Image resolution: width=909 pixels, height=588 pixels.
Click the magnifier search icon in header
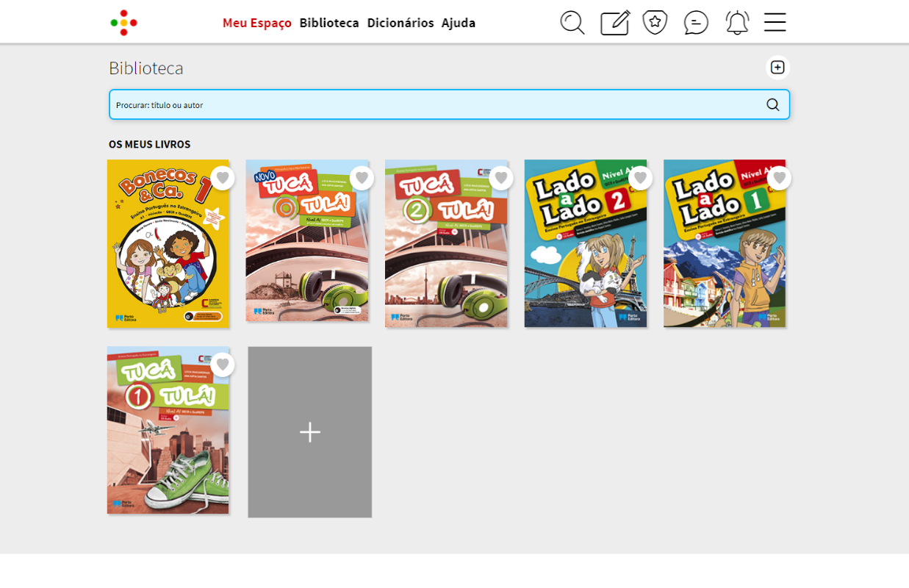pos(572,23)
